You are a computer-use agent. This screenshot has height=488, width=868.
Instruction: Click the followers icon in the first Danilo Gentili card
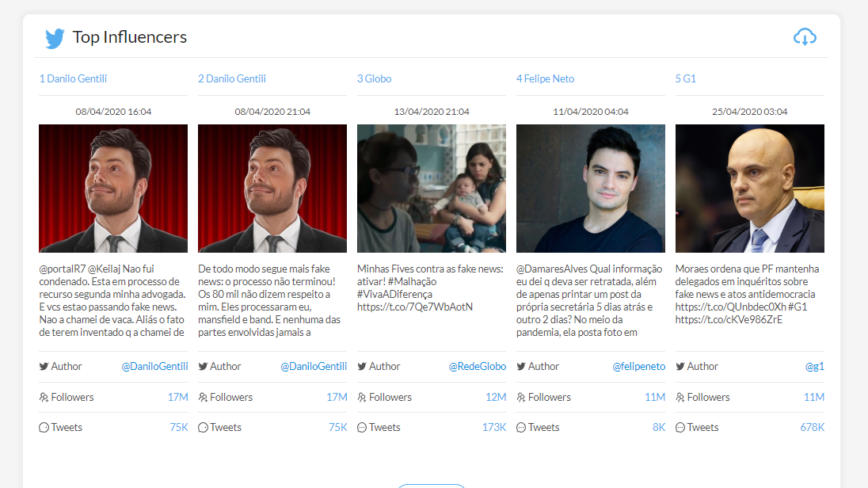44,397
